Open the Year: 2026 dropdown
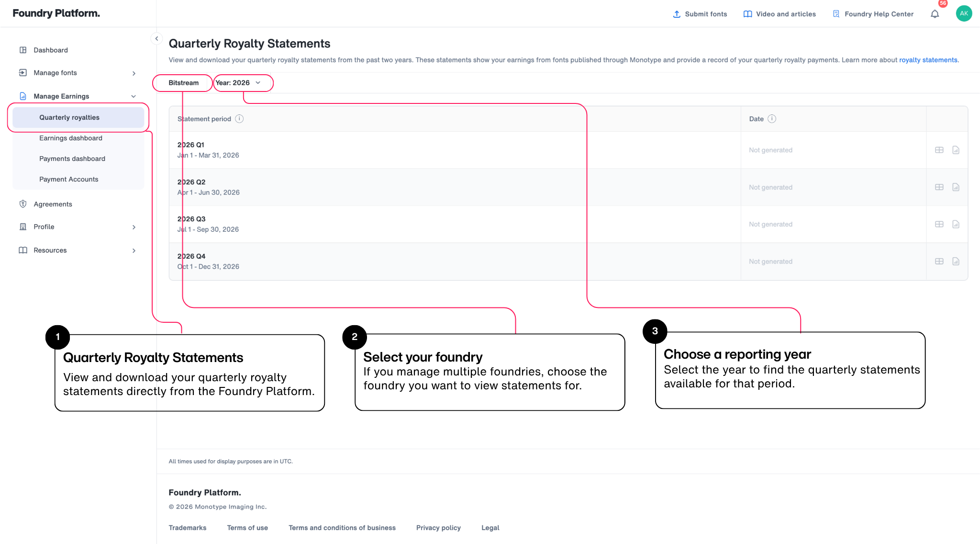 (238, 83)
